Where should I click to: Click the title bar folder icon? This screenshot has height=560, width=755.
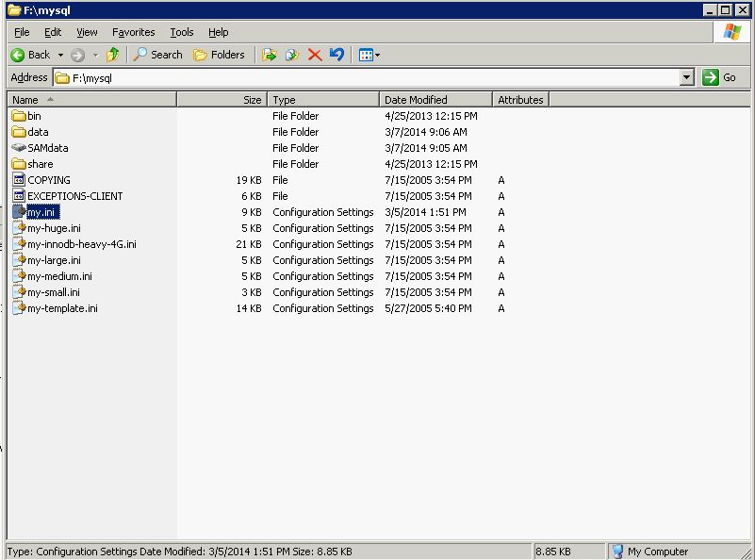tap(14, 10)
